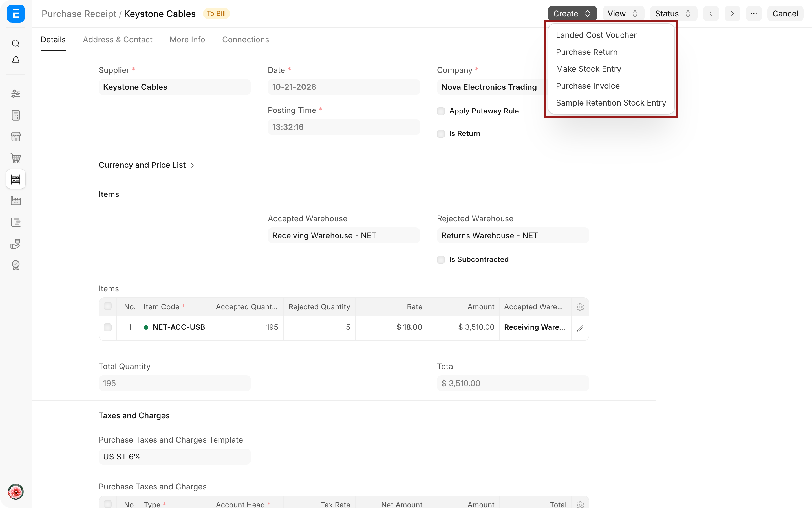
Task: Edit item row 1 with pencil icon
Action: [580, 328]
